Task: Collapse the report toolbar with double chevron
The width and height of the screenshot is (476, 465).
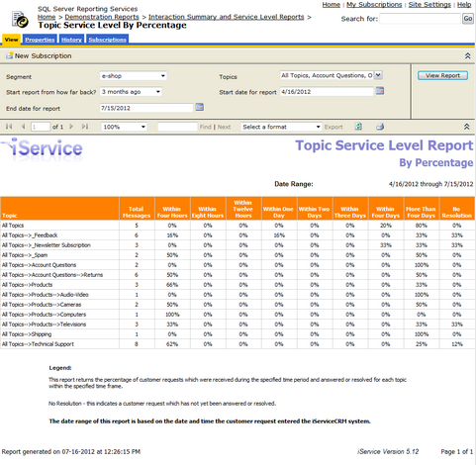Action: [x=466, y=127]
